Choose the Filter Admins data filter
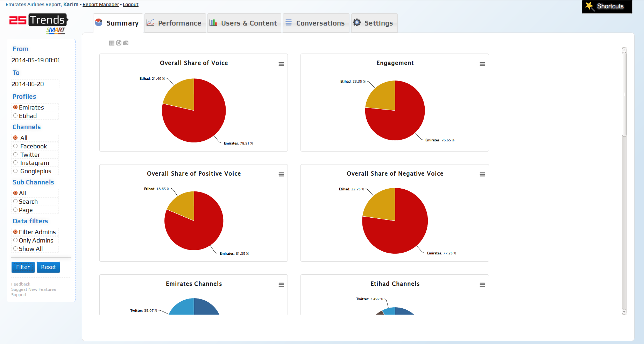 [15, 232]
